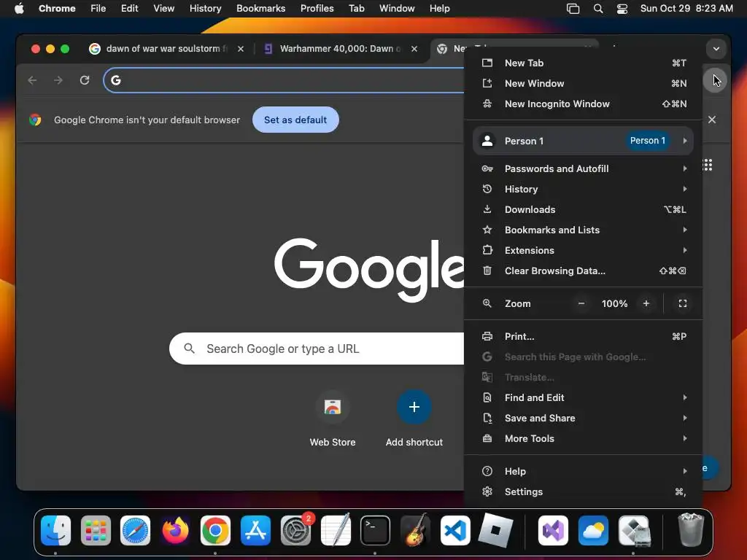Click the Chrome three-dot menu button
747x560 pixels.
[713, 80]
